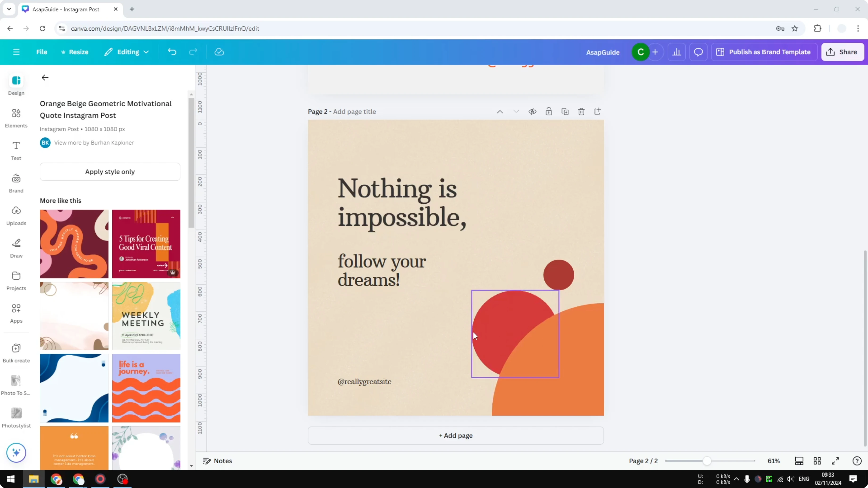Expand the browser tab search chevron
Viewport: 868px width, 488px height.
tap(9, 9)
